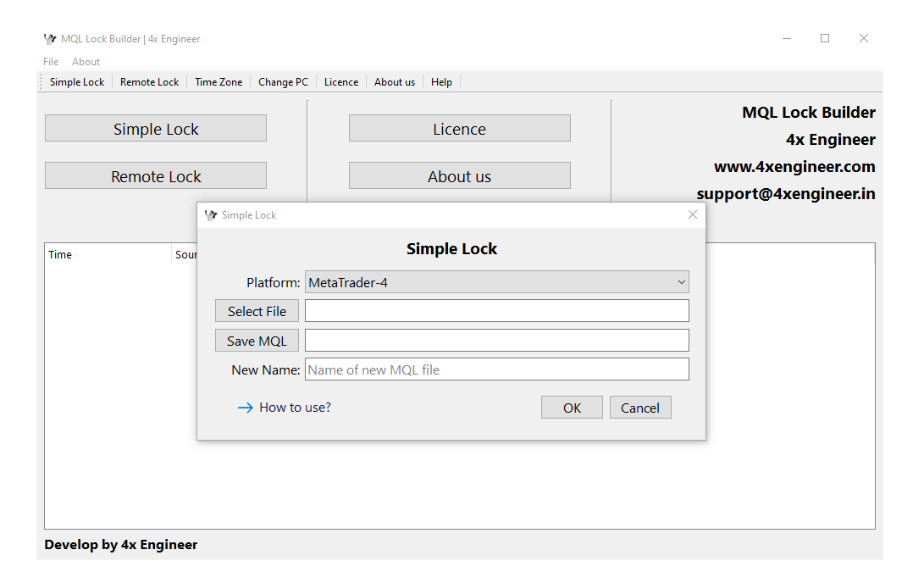Viewport: 924px width, 583px height.
Task: Select Simple Lock in the toolbar
Action: pos(76,82)
